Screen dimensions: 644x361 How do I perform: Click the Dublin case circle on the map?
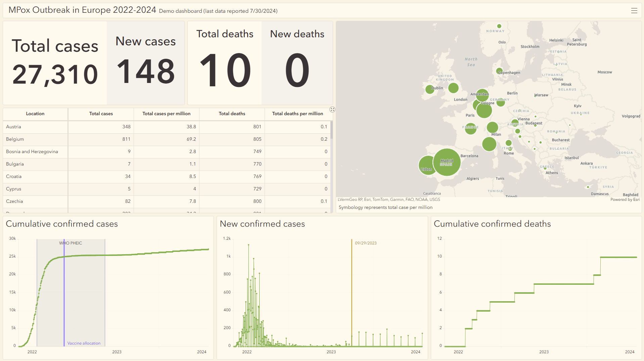tap(430, 89)
